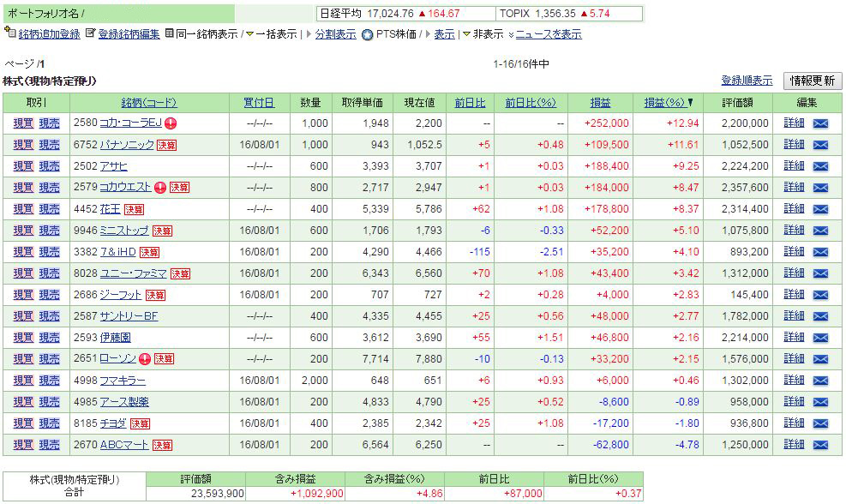Viewport: 846px width, 504px height.
Task: Open stock page for ミニストップ
Action: click(x=124, y=231)
